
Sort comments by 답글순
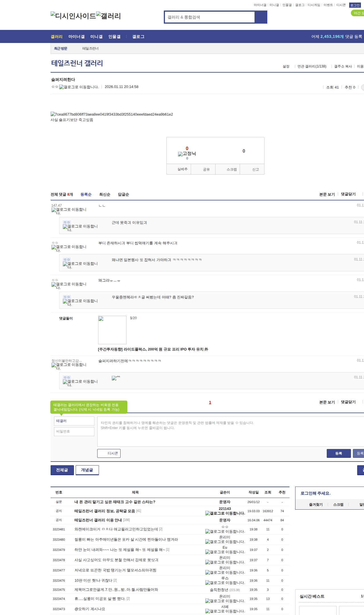pos(123,194)
